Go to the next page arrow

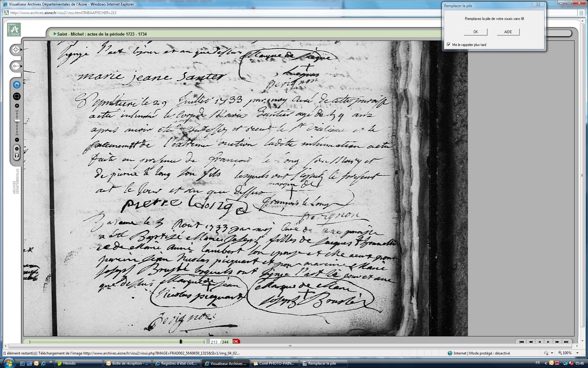[548, 342]
